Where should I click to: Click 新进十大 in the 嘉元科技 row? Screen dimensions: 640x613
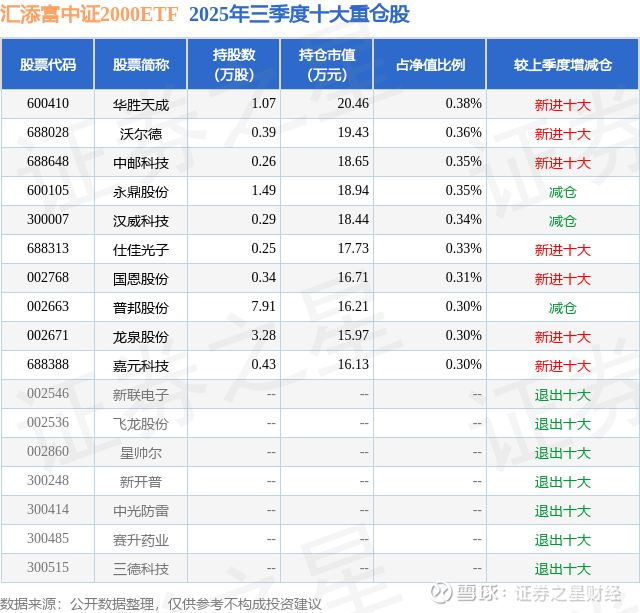[562, 366]
